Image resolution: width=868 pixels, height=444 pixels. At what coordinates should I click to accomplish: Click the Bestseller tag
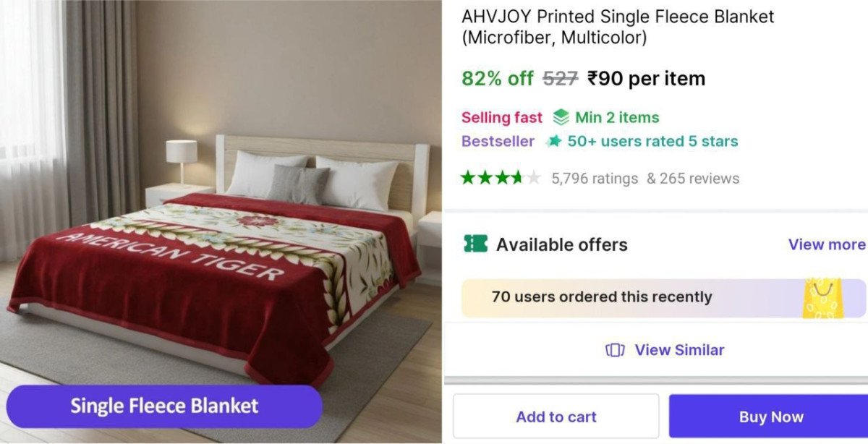click(x=498, y=141)
